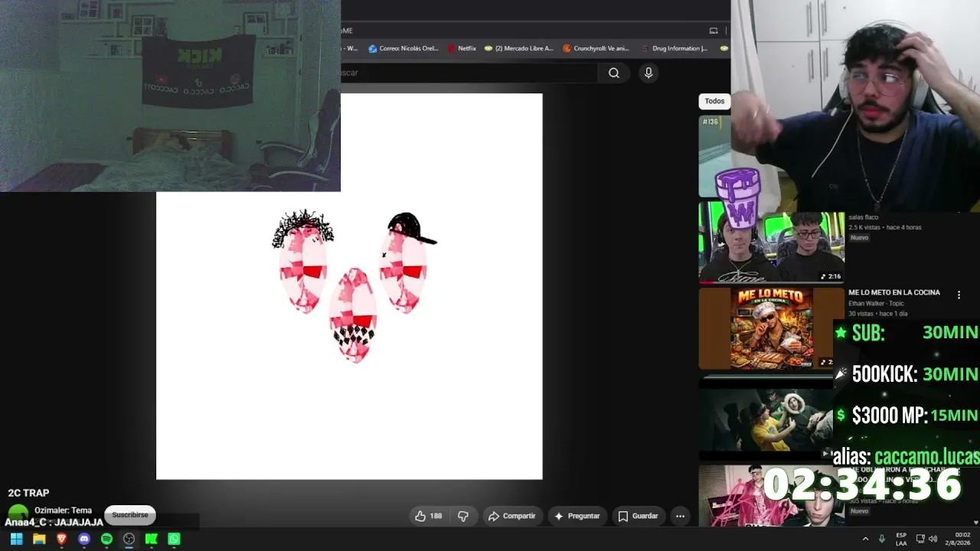The image size is (980, 551).
Task: Open the Correo Nicolás bookmark
Action: (x=403, y=48)
